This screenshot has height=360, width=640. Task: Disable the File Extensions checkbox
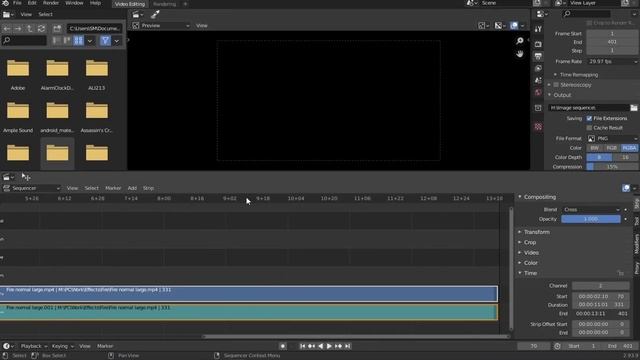coord(589,118)
